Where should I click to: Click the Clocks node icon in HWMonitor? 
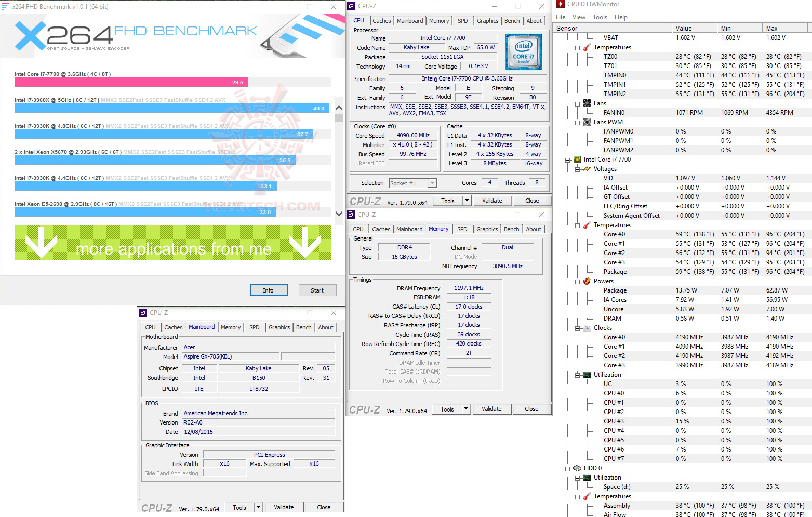click(587, 328)
